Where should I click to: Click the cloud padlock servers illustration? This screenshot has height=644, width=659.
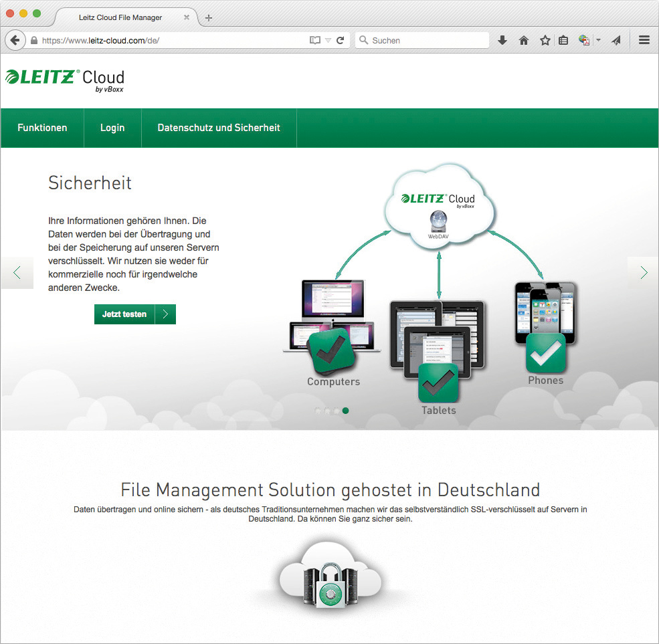pos(331,574)
